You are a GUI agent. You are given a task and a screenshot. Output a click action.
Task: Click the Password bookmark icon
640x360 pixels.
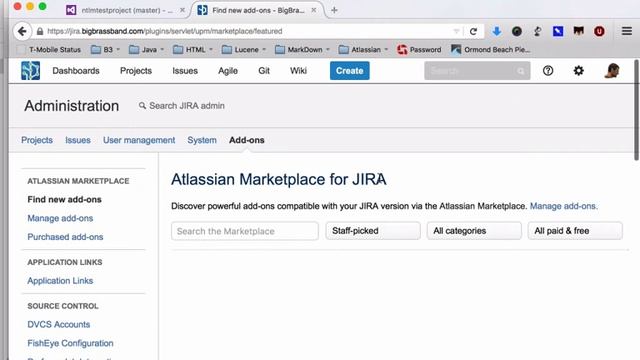click(402, 50)
